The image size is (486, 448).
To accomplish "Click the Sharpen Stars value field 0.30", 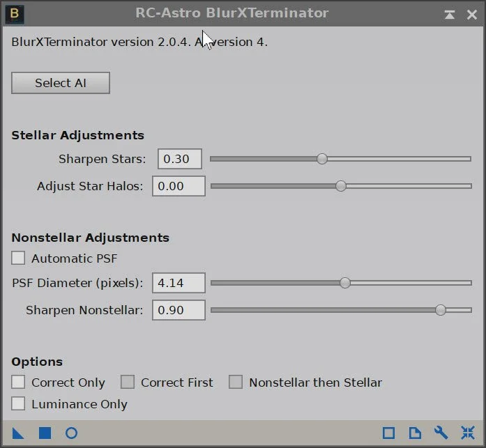I will coord(180,159).
